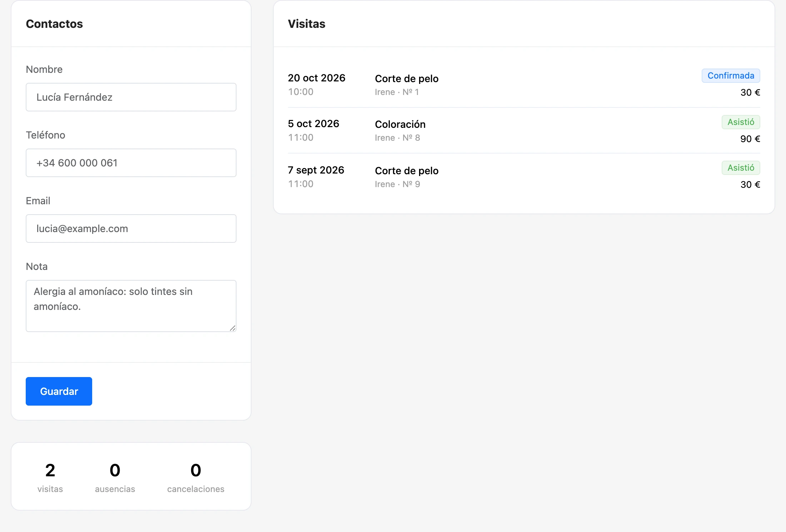The height and width of the screenshot is (532, 786).
Task: Click the Asistió badge on Coloración visit
Action: [x=741, y=122]
